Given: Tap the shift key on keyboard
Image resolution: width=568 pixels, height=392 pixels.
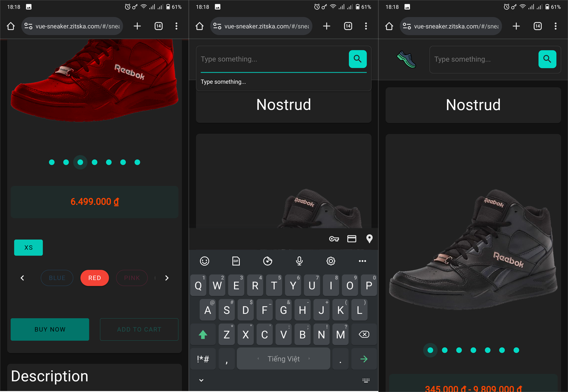Looking at the screenshot, I should point(203,334).
